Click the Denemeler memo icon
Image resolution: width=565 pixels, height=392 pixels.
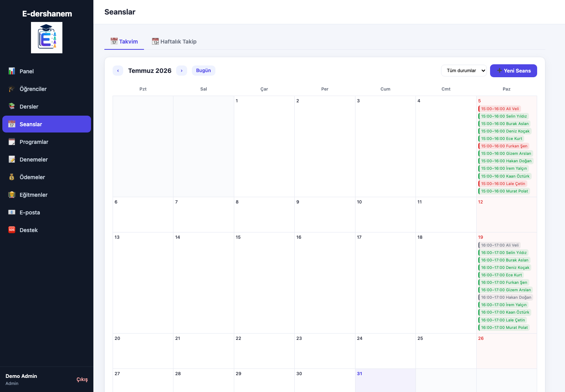click(x=12, y=160)
